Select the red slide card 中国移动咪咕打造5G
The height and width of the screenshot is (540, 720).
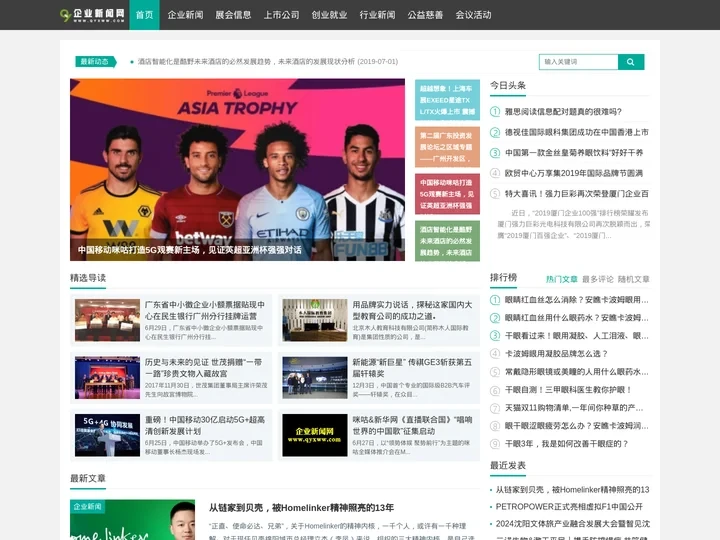point(447,194)
